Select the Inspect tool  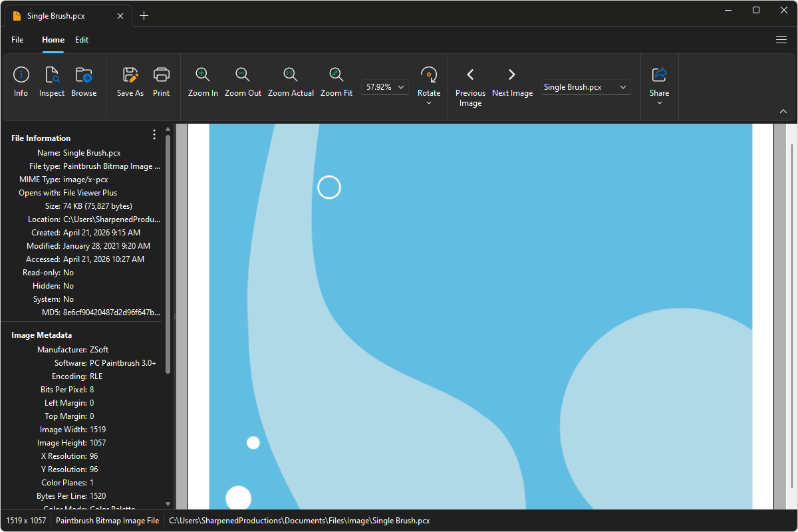tap(51, 81)
